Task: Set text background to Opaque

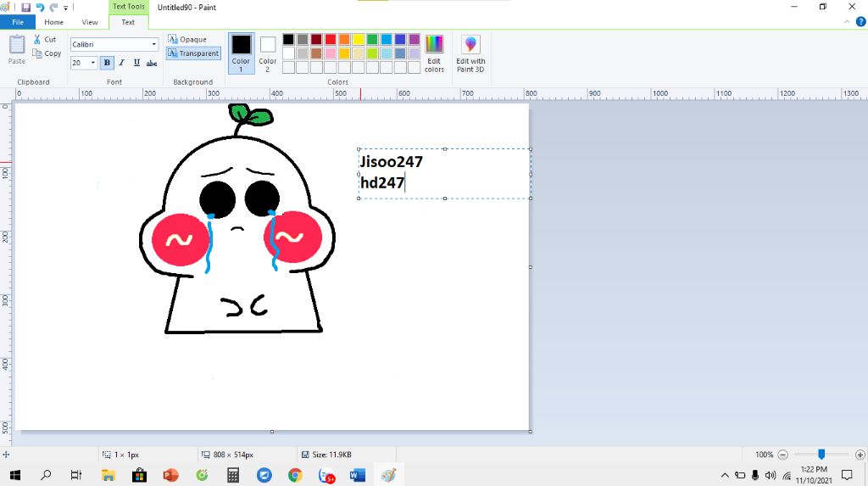Action: click(x=187, y=39)
